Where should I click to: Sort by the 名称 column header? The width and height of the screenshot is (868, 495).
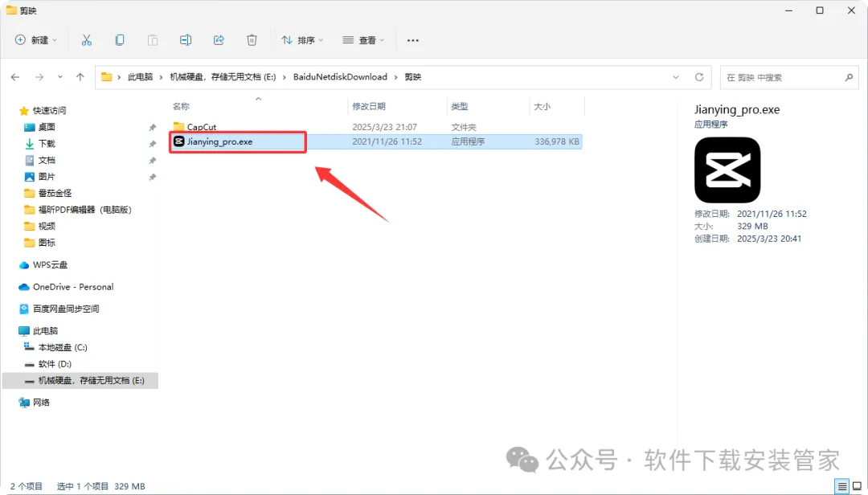pyautogui.click(x=181, y=106)
